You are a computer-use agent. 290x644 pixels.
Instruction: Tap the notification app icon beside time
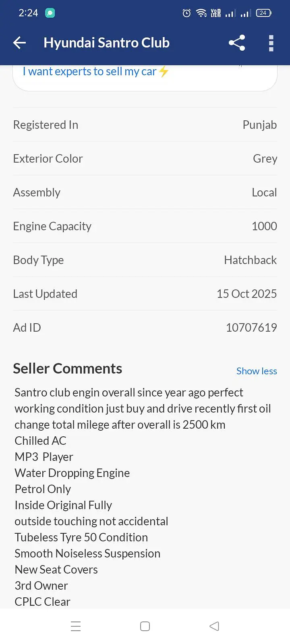point(50,13)
